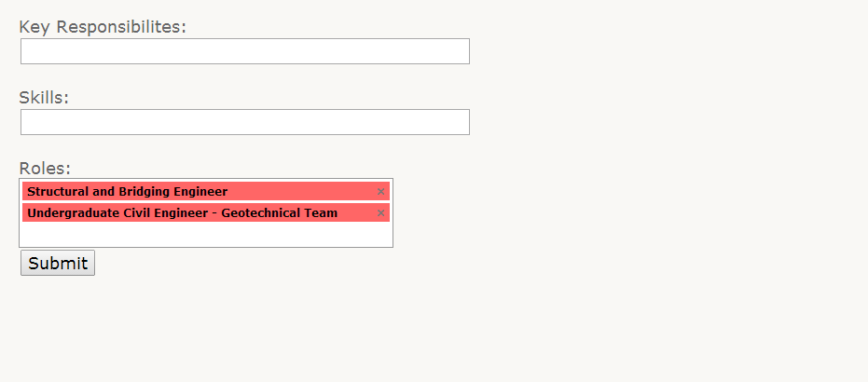Screen dimensions: 868x382
Task: Select the Structural and Bridging Engineer tag
Action: click(x=128, y=192)
